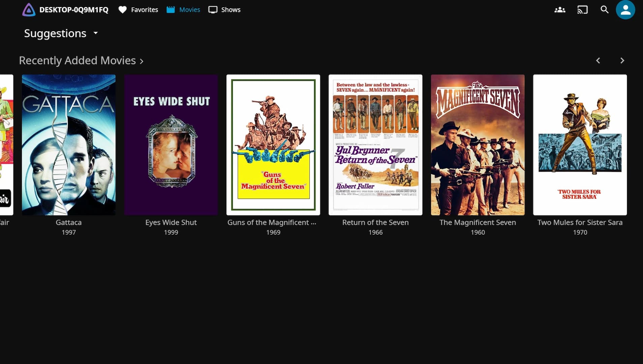Click the Favorites heart icon
643x364 pixels.
(123, 10)
